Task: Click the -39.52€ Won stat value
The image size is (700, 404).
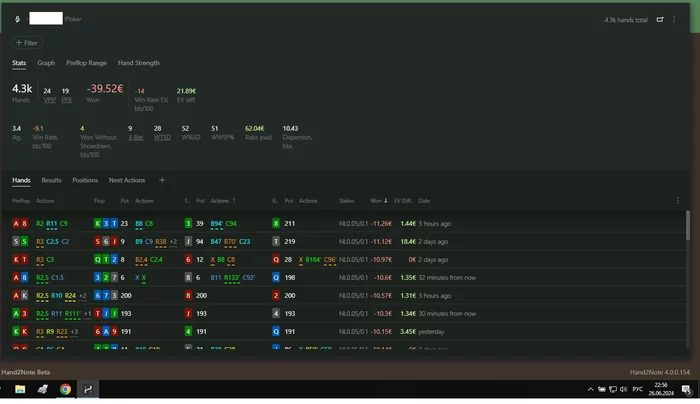Action: pyautogui.click(x=104, y=88)
